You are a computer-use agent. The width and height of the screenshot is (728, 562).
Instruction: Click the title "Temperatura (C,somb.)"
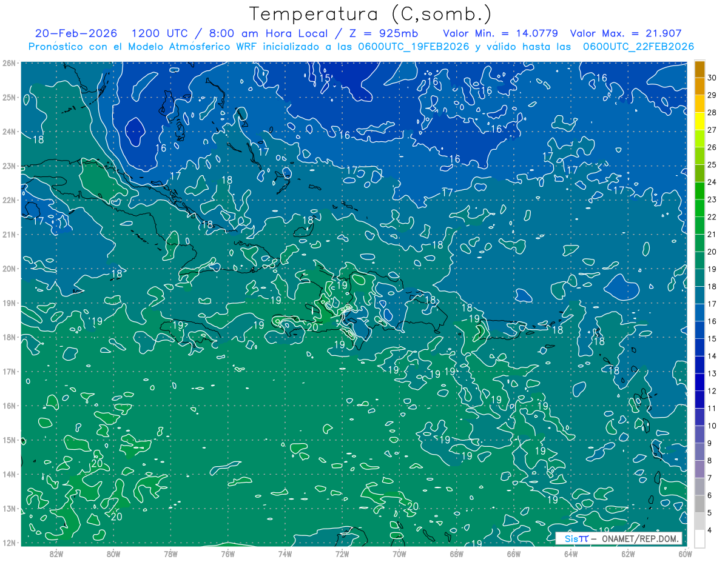[371, 13]
